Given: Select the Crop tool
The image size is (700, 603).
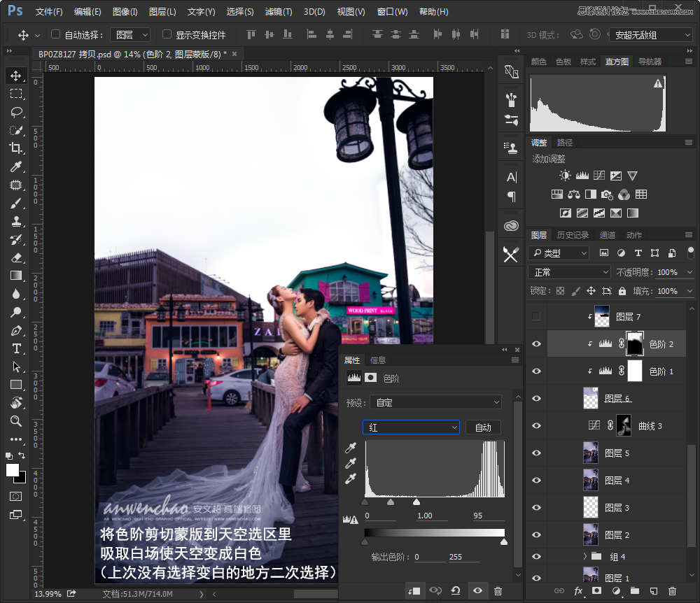Looking at the screenshot, I should 16,148.
